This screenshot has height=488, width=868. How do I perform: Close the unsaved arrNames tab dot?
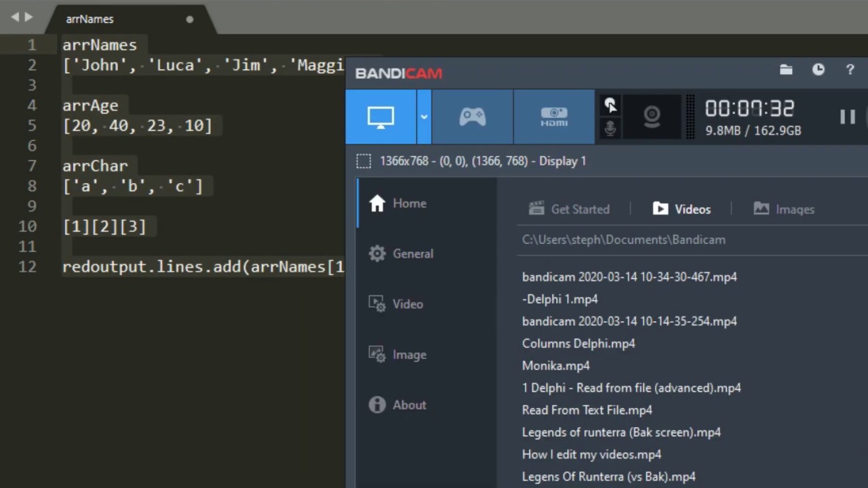[x=190, y=19]
